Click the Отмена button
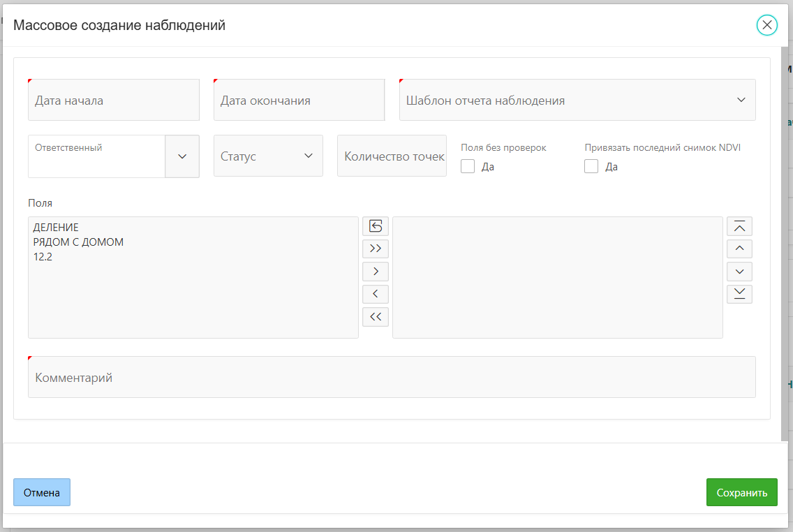Image resolution: width=793 pixels, height=532 pixels. click(42, 492)
